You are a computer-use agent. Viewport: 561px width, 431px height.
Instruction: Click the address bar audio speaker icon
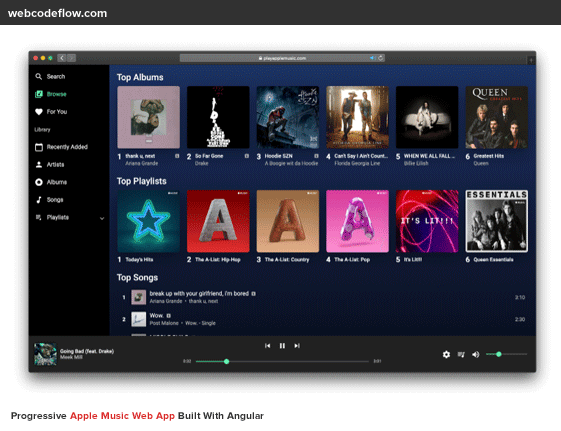click(x=372, y=58)
